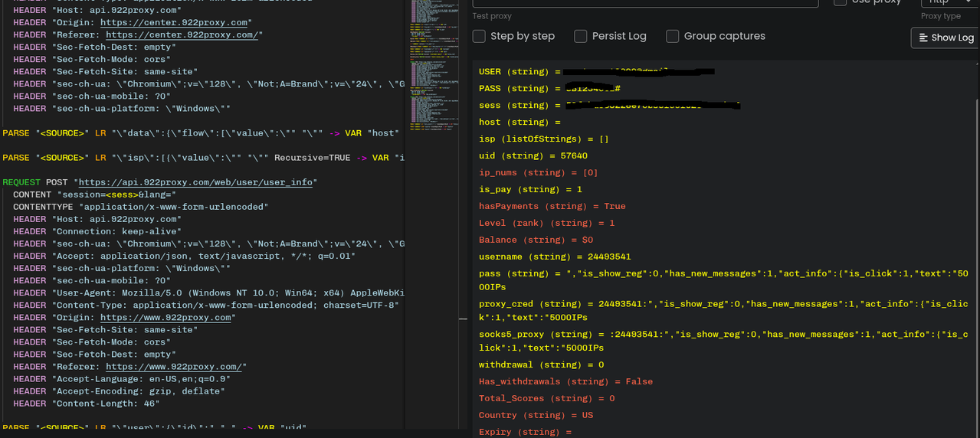Select the Level (rank) (string) = 1 row
The height and width of the screenshot is (438, 980).
[x=547, y=223]
